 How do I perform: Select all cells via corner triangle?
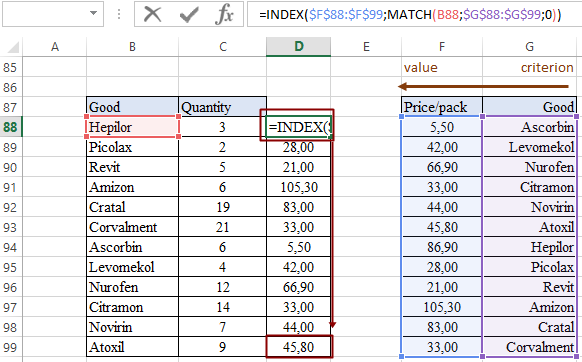point(12,47)
